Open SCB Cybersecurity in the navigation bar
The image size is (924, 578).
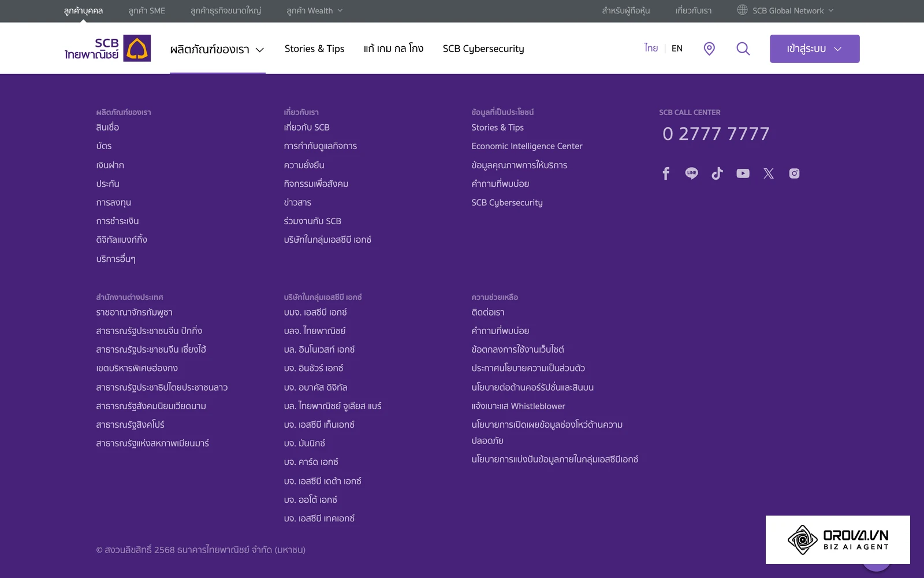pos(483,49)
